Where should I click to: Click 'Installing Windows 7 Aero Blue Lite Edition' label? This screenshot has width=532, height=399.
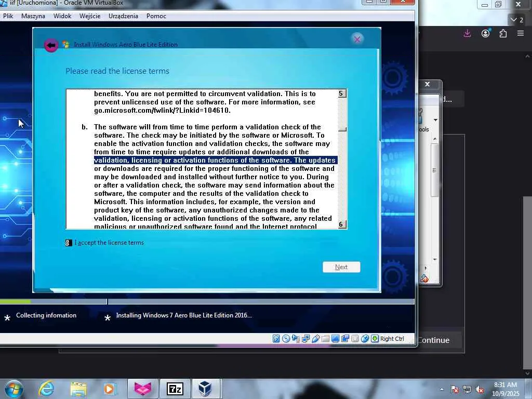tap(184, 315)
